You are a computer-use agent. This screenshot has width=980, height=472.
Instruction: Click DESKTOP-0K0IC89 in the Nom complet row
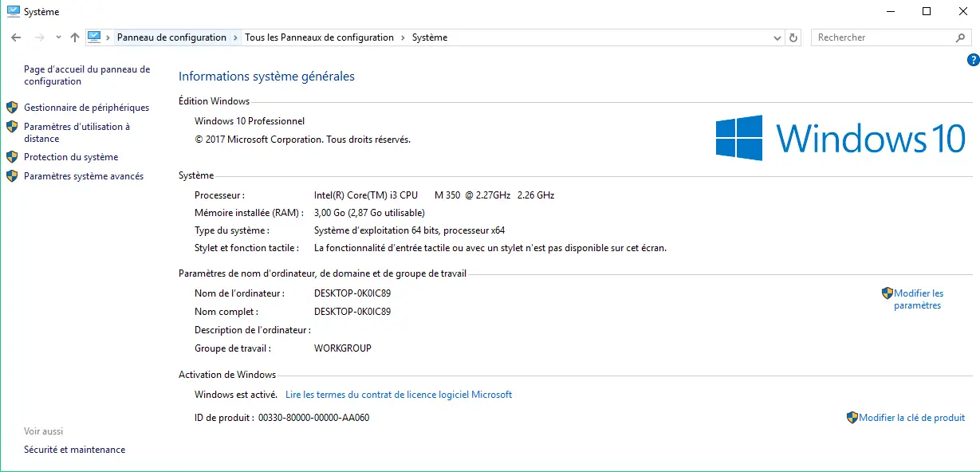point(352,312)
